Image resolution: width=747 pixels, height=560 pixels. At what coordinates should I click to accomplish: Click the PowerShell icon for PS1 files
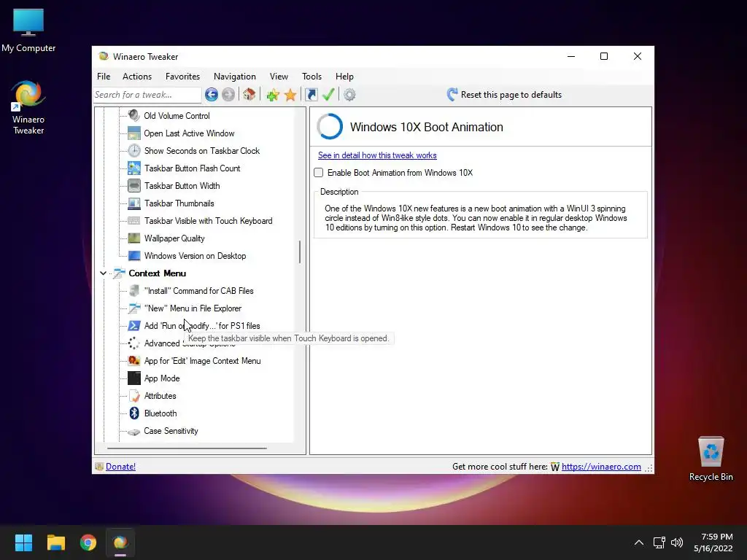click(134, 326)
